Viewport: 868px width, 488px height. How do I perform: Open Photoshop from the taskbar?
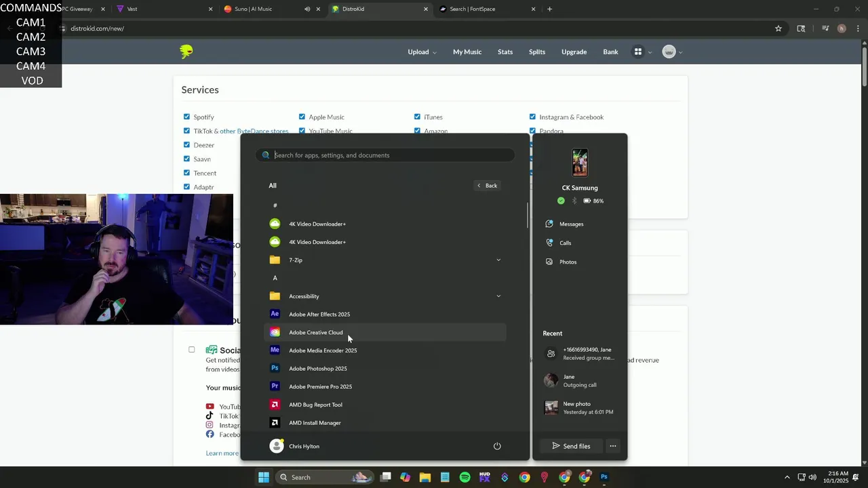tap(604, 477)
